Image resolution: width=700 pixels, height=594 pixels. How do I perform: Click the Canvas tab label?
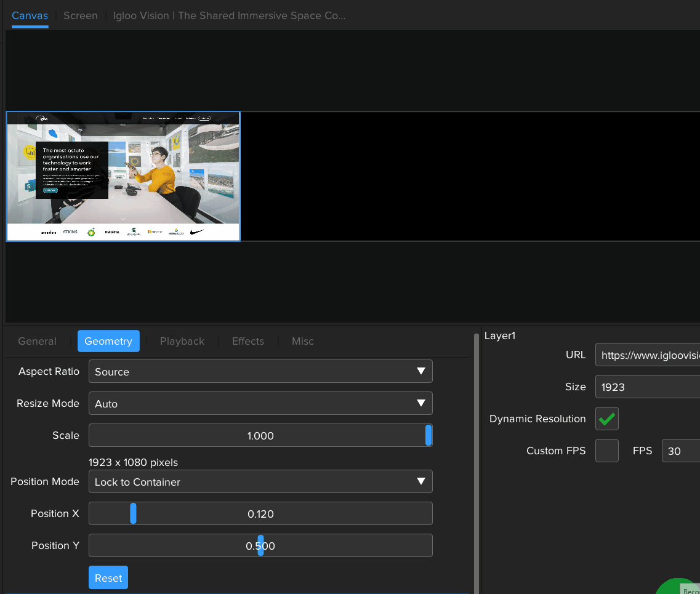point(30,15)
